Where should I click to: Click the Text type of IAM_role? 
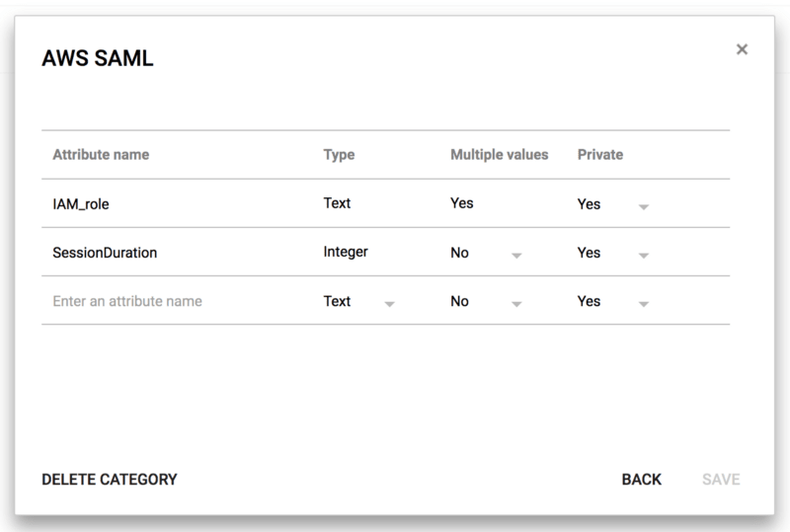337,203
